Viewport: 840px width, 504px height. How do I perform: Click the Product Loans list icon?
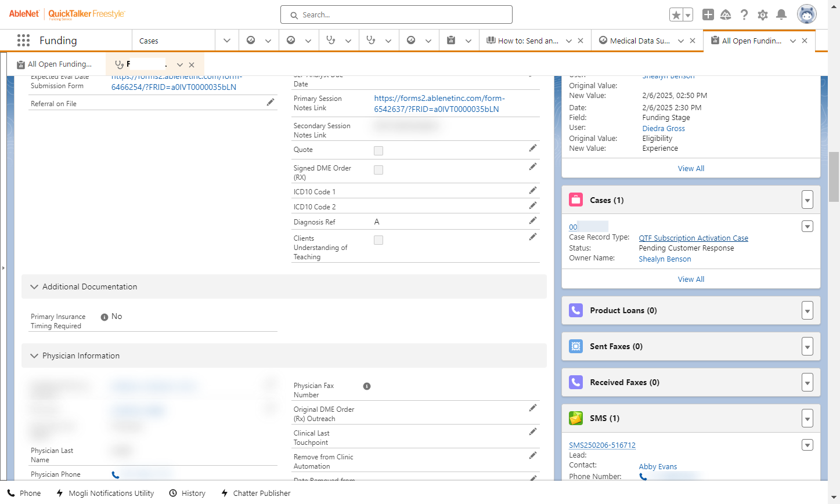pos(576,310)
